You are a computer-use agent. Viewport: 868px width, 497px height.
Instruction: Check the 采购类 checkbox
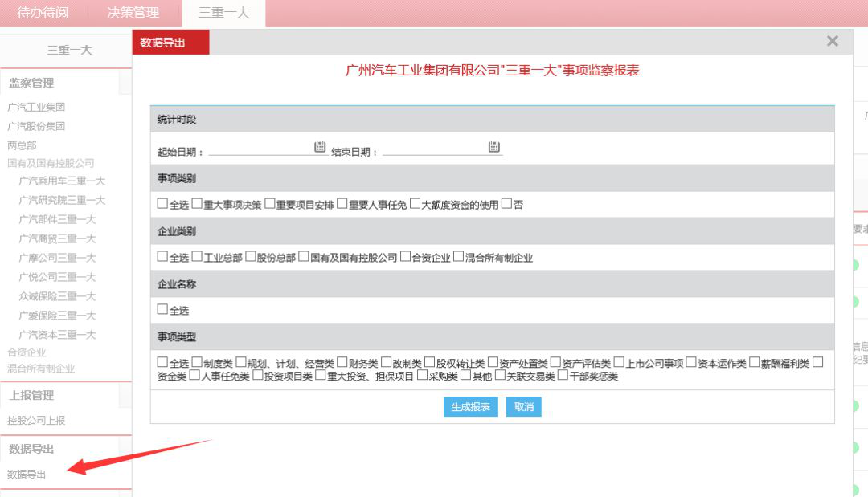click(423, 375)
